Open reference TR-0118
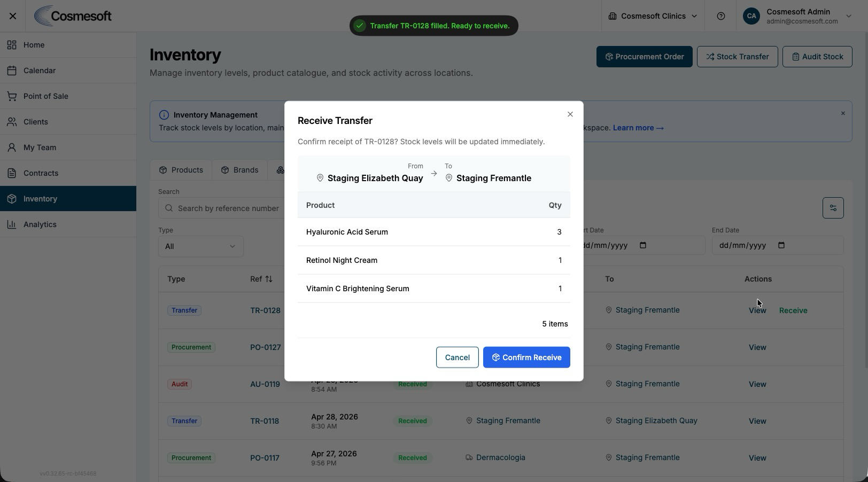Screen dimensions: 868x482 [x=265, y=421]
